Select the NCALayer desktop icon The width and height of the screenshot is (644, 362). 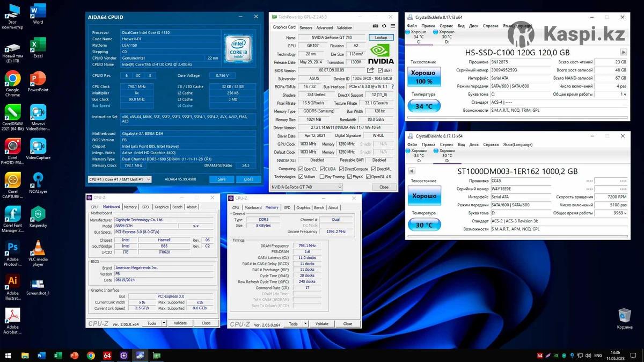(x=38, y=183)
